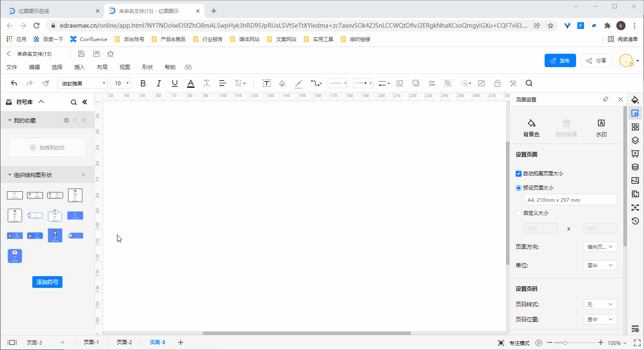Open the 插入 menu

tap(80, 67)
